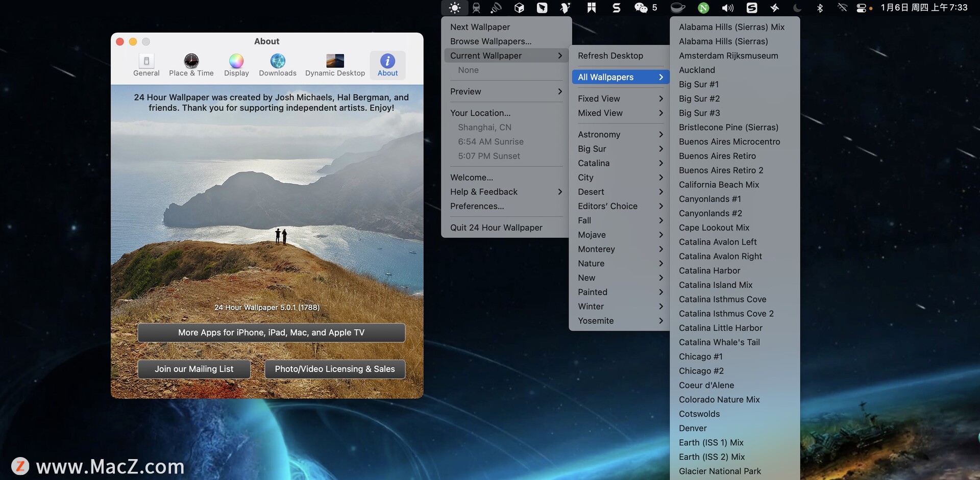
Task: Select Refresh Desktop menu item
Action: (621, 56)
